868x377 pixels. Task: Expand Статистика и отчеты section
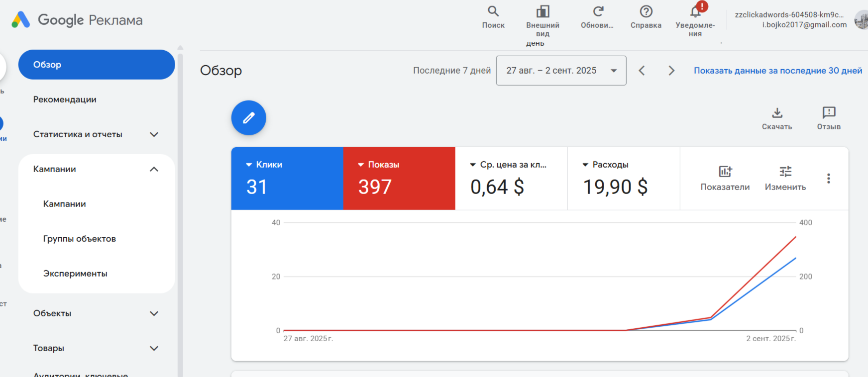(x=154, y=134)
